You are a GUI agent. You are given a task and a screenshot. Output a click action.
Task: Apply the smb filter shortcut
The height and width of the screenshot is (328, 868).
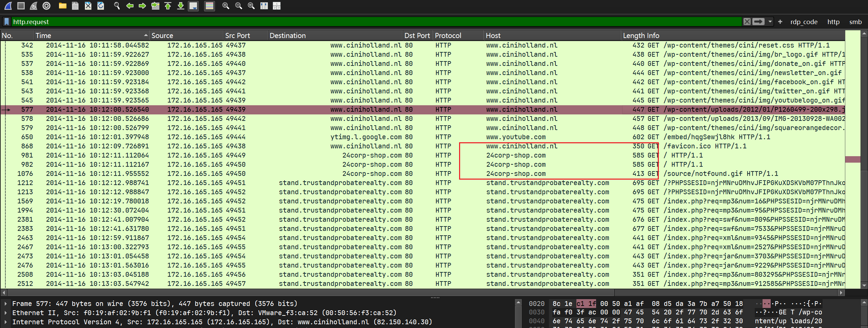coord(855,22)
